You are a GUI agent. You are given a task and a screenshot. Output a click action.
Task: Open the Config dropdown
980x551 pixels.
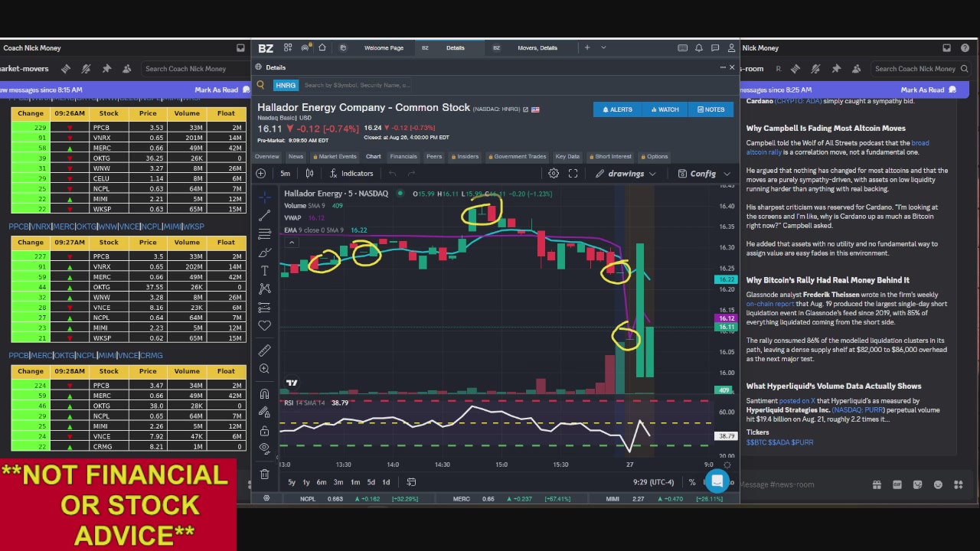pyautogui.click(x=704, y=174)
